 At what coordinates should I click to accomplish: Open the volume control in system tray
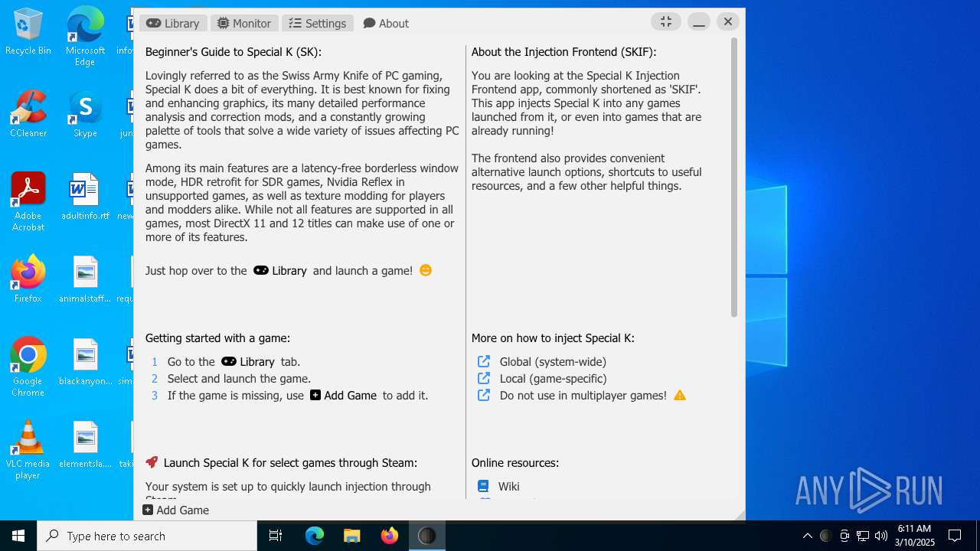[x=881, y=536]
